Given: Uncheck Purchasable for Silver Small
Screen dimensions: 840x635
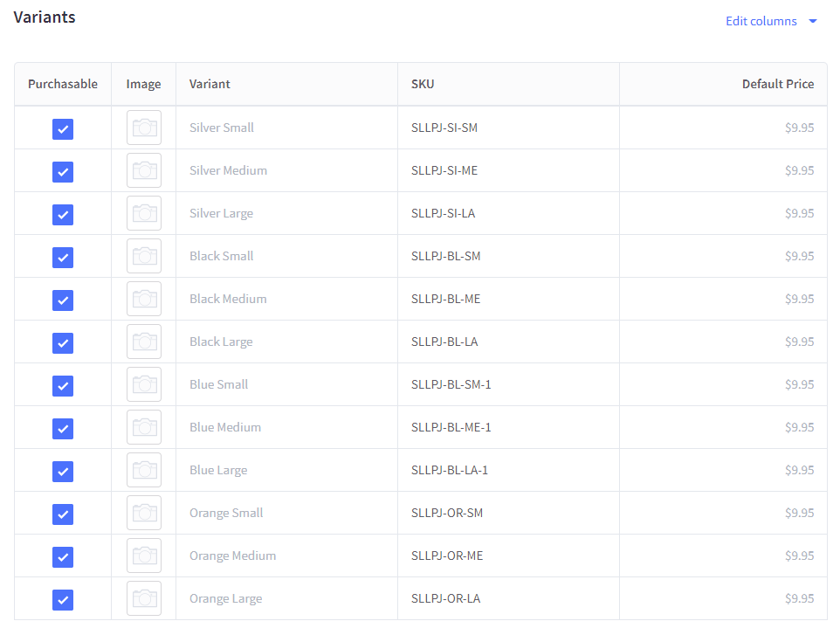Looking at the screenshot, I should pyautogui.click(x=62, y=128).
